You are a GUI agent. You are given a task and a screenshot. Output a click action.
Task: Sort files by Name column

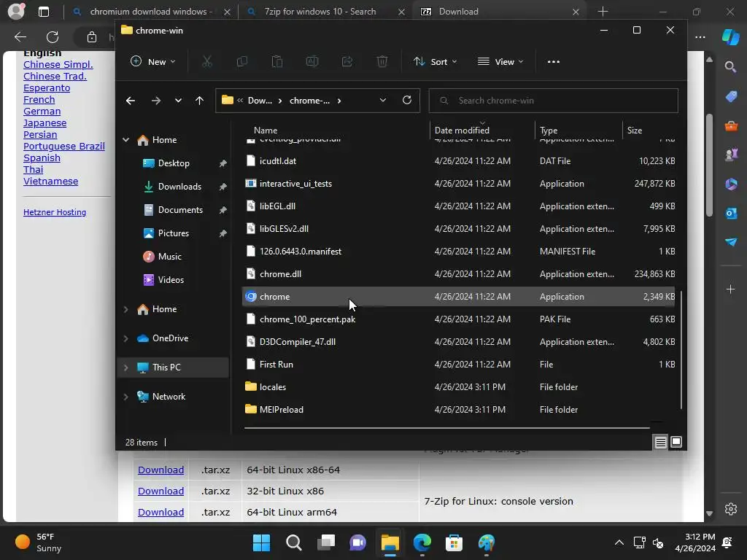pos(266,130)
